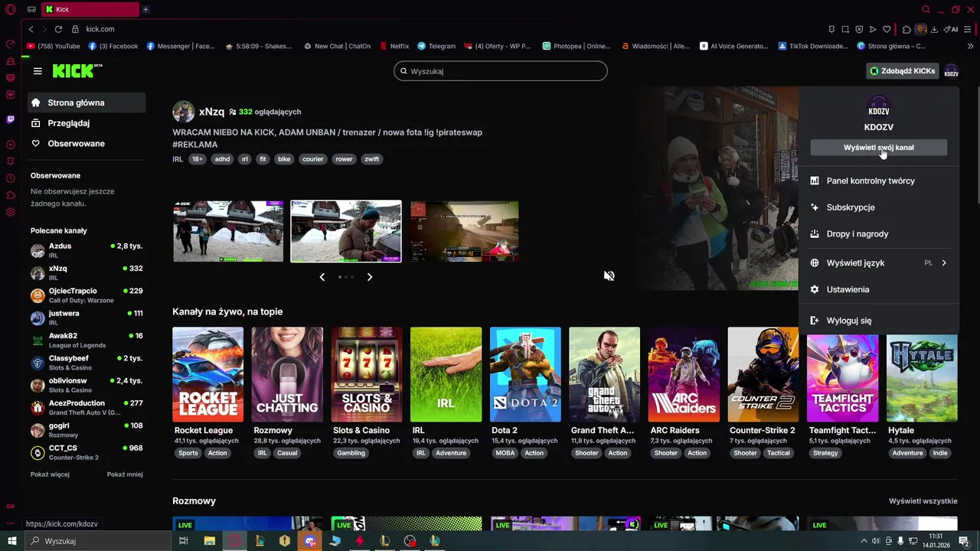Click the Opera logo menu button
Image resolution: width=980 pixels, height=551 pixels.
tap(11, 9)
